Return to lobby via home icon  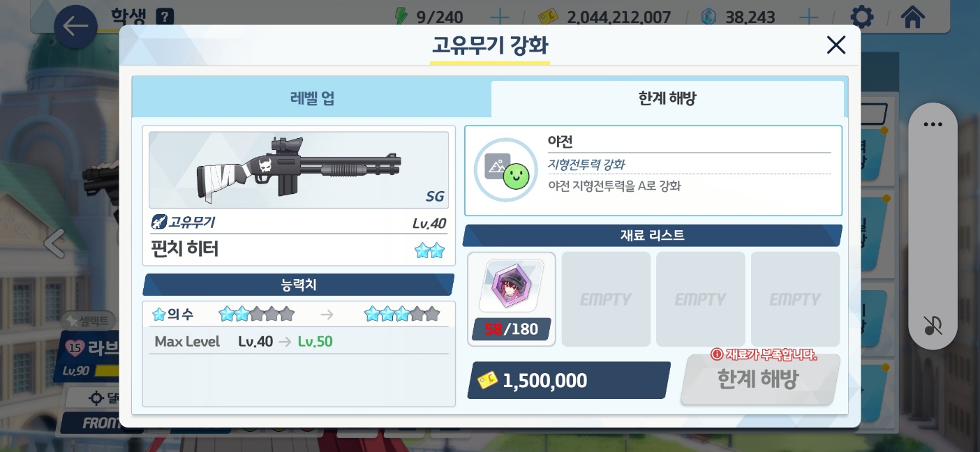coord(913,17)
